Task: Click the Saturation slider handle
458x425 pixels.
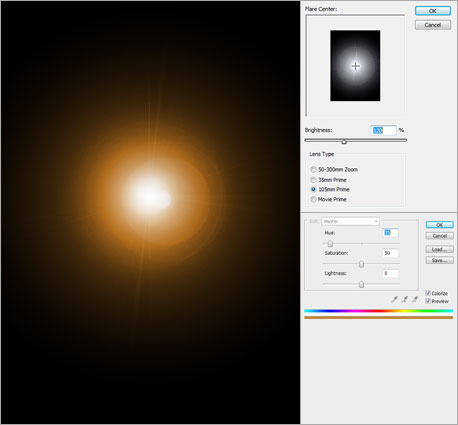Action: [x=361, y=264]
